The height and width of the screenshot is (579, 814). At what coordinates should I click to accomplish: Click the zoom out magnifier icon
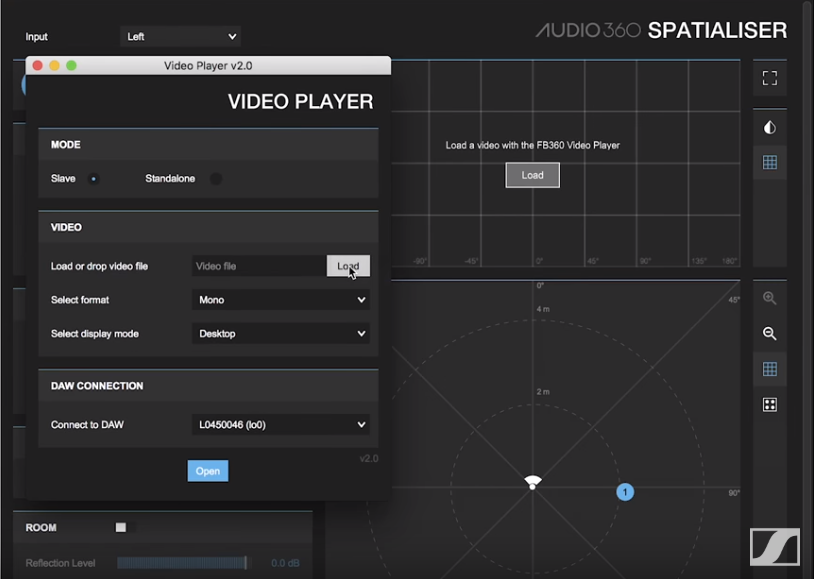coord(770,333)
